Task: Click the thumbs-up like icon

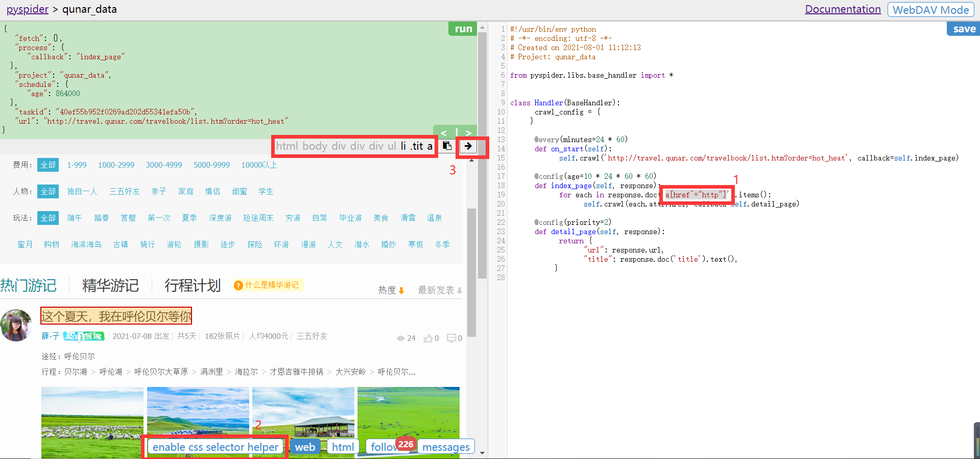Action: [428, 338]
